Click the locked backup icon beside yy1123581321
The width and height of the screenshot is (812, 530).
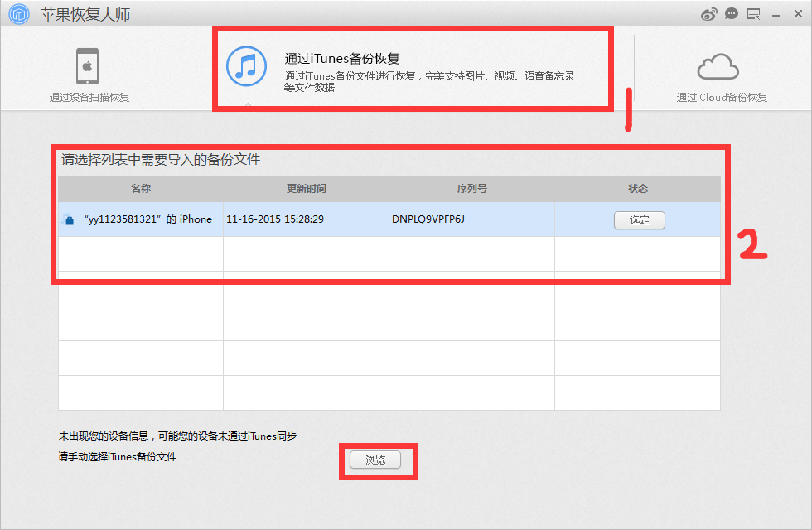click(x=68, y=219)
